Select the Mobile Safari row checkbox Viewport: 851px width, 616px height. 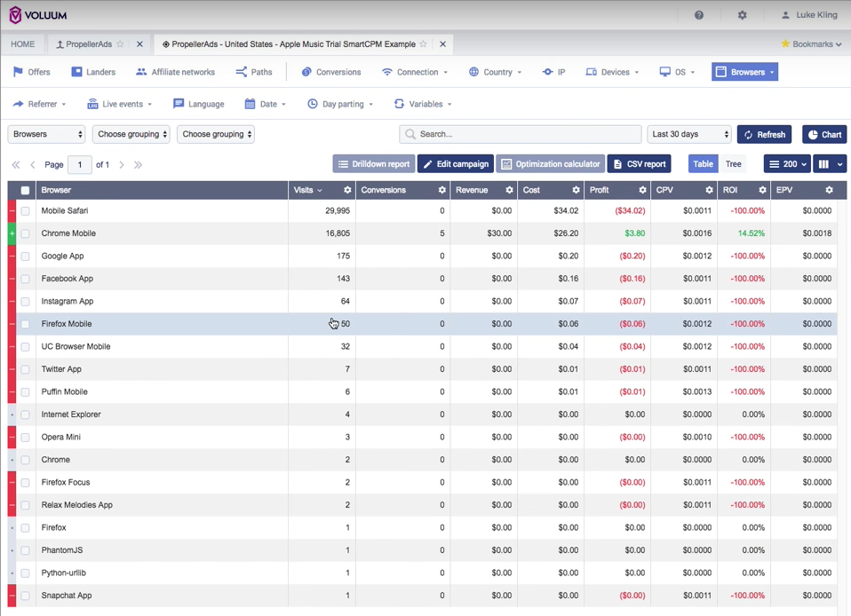pos(25,211)
